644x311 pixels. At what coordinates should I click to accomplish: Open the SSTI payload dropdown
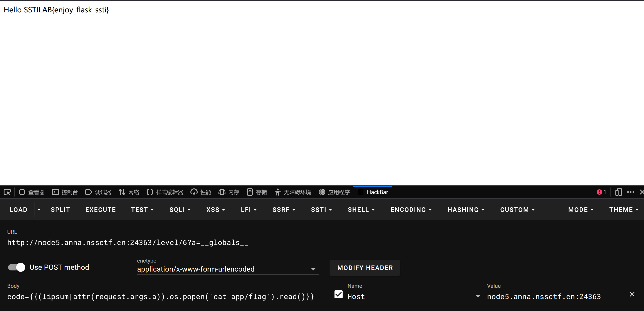[321, 210]
